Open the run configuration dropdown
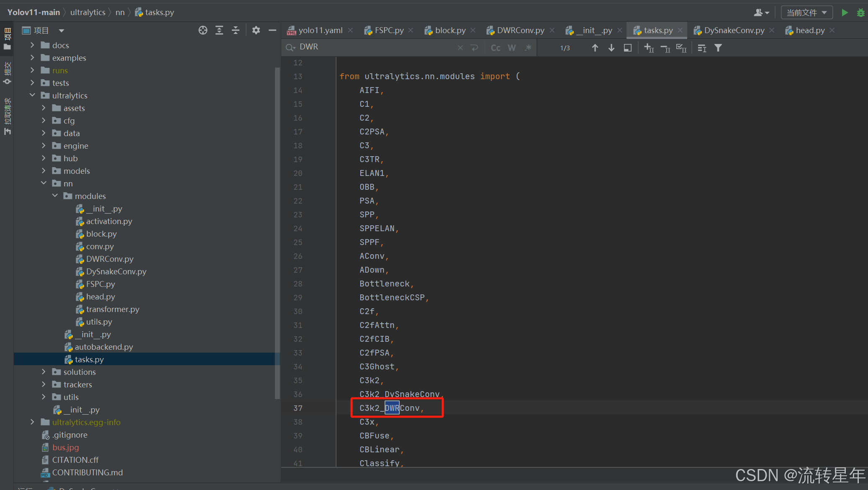The image size is (868, 490). point(806,13)
